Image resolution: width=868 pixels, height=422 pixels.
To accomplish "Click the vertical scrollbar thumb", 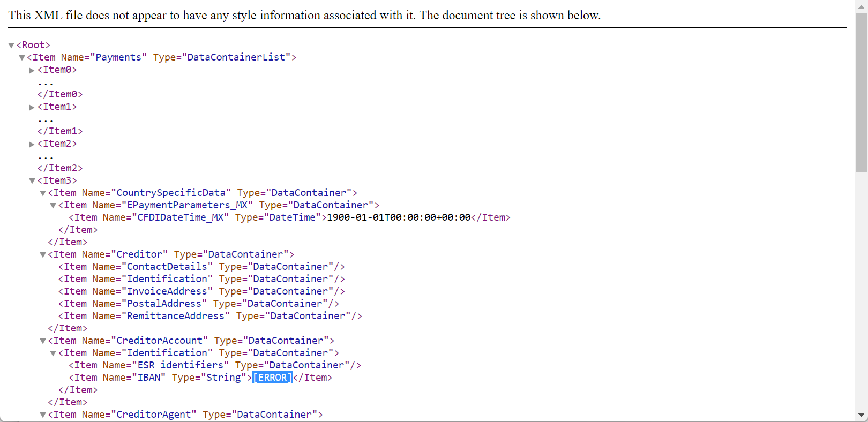I will click(x=861, y=92).
